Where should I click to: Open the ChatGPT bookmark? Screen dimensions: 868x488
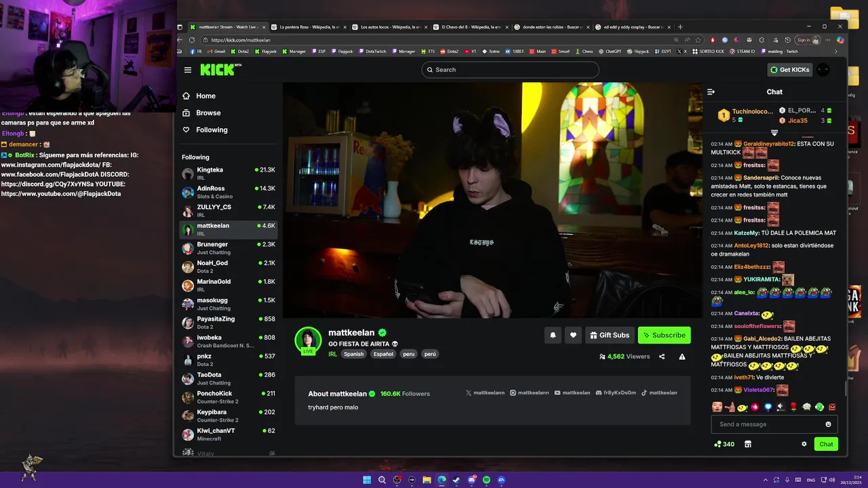point(609,52)
